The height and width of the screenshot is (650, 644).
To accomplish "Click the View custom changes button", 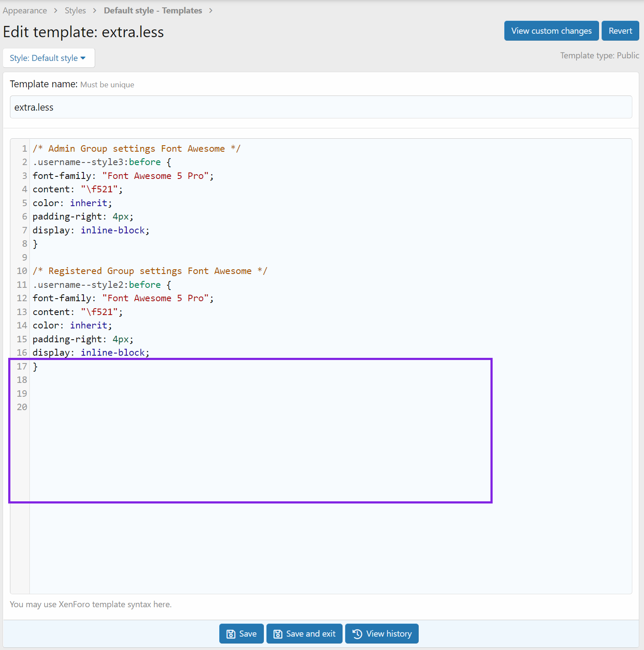I will pos(551,31).
